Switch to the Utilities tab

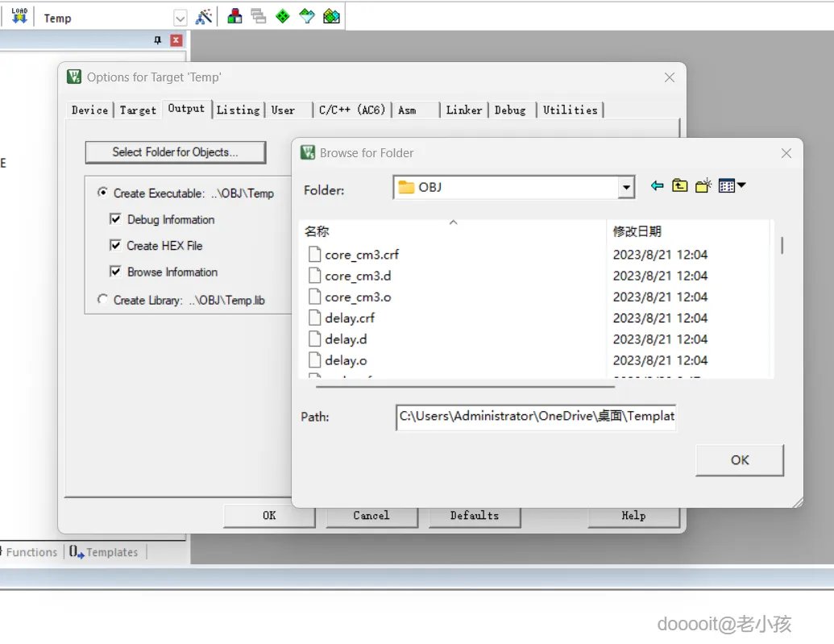point(571,110)
